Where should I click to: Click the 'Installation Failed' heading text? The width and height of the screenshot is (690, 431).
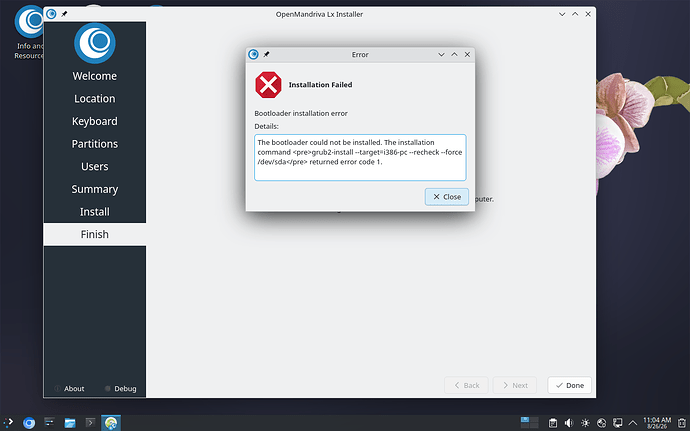click(320, 85)
